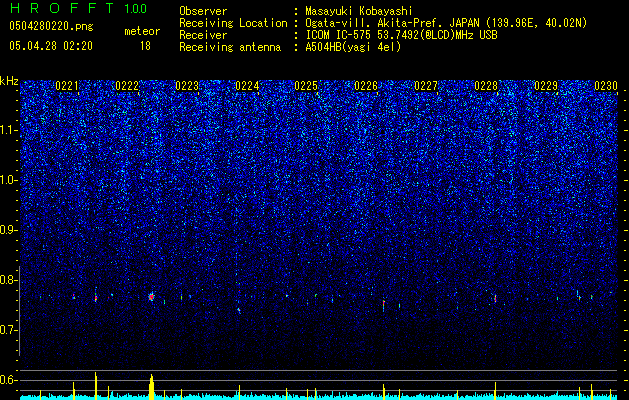Click the time marker 0225
Image resolution: width=629 pixels, height=400 pixels.
pos(306,86)
